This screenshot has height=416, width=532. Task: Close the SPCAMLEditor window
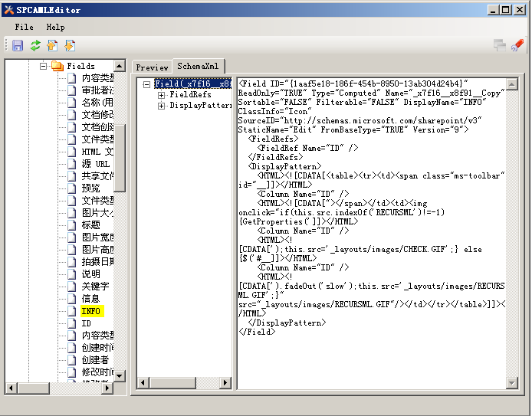coord(520,10)
